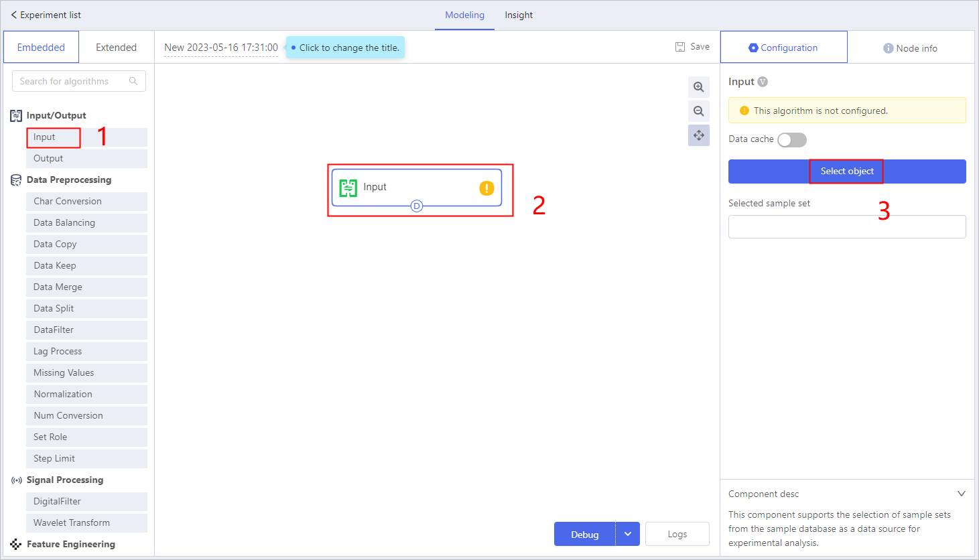
Task: Click the warning icon on Input node
Action: pos(486,188)
